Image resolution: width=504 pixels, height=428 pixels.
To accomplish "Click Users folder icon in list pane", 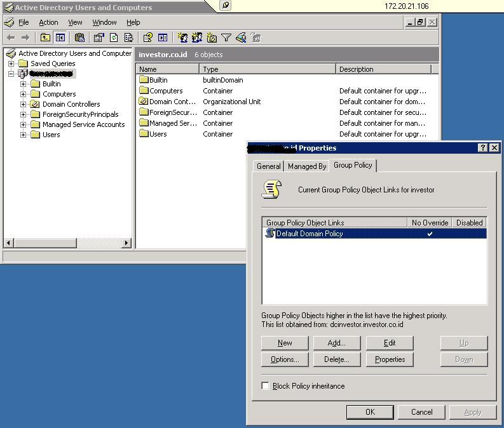I will point(144,133).
